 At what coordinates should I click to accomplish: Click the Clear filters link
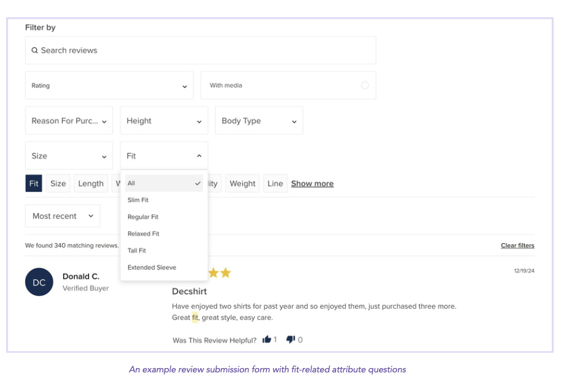click(x=517, y=246)
